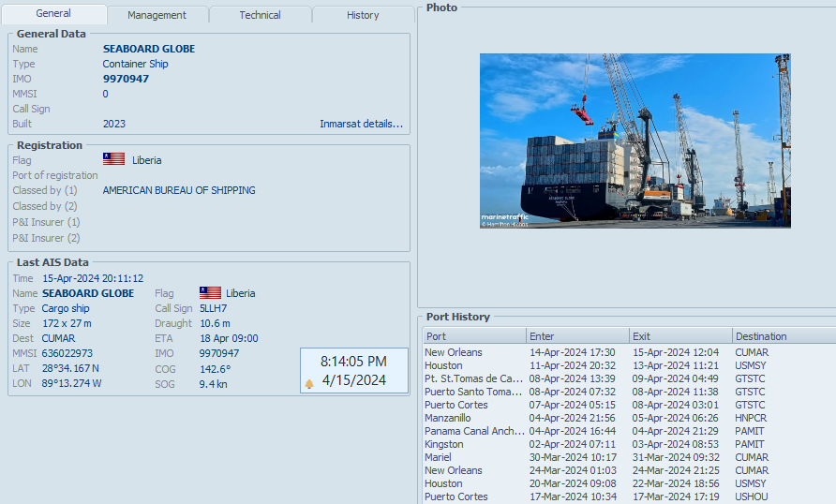Select the New Orleans 14-Apr-2024 port row
The image size is (836, 504).
[x=629, y=352]
